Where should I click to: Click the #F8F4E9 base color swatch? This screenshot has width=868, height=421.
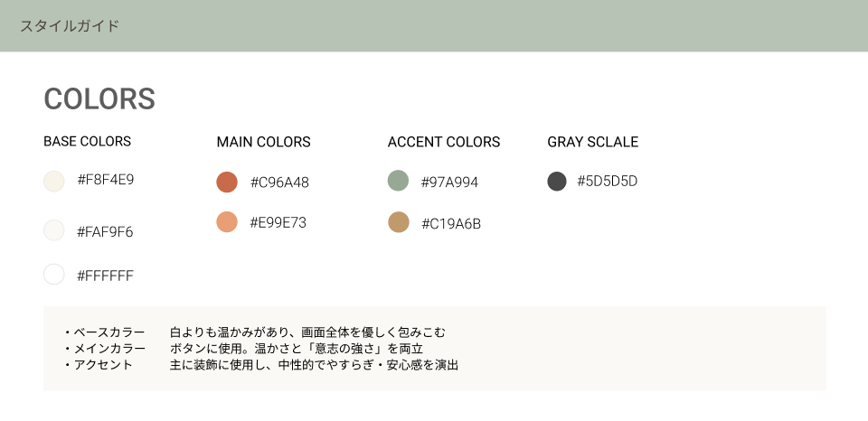[x=54, y=181]
